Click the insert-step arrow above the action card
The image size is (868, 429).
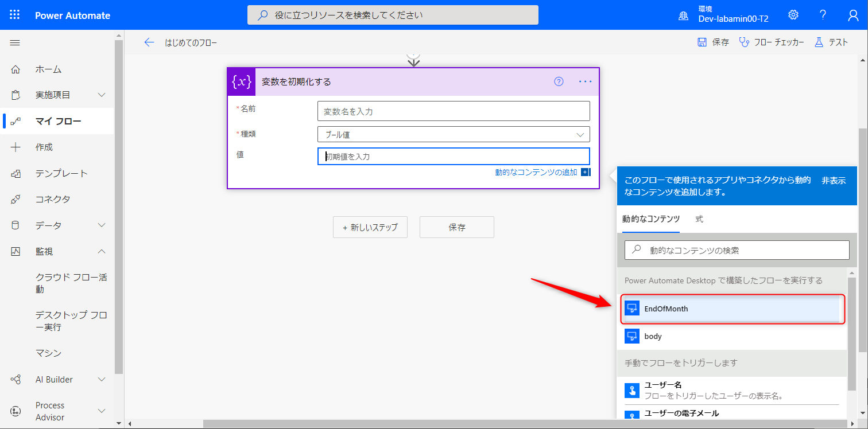pyautogui.click(x=413, y=60)
